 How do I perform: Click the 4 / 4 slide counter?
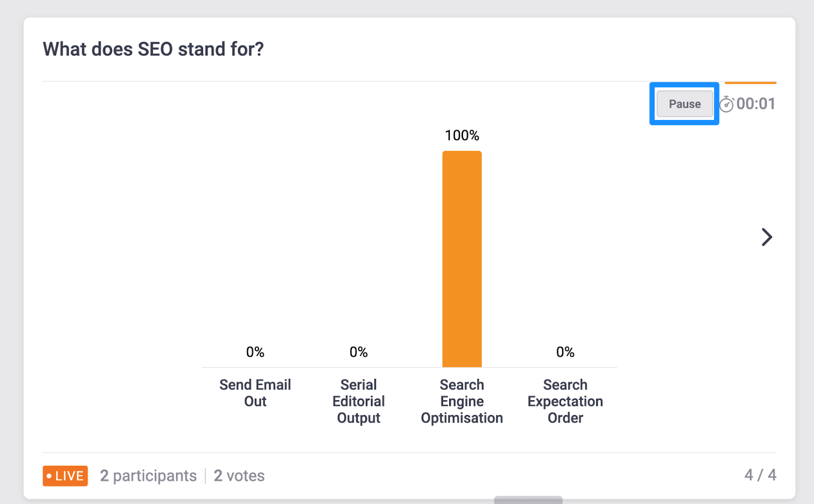760,475
